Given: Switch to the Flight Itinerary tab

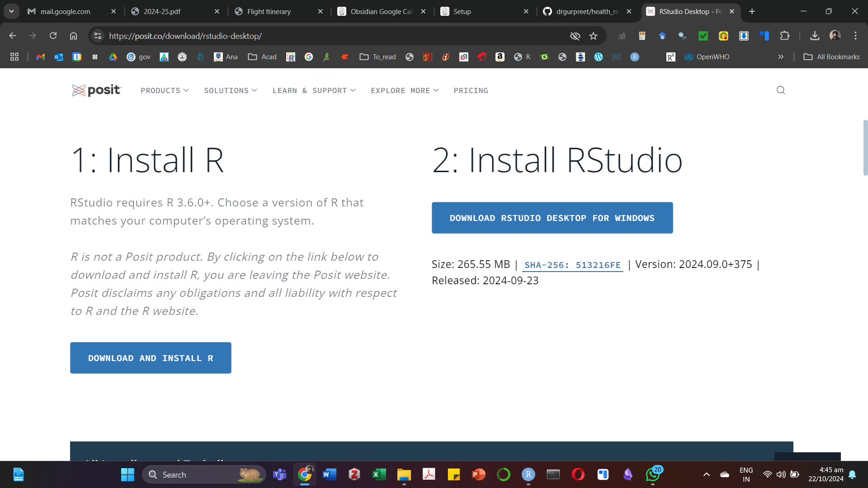Looking at the screenshot, I should [269, 12].
